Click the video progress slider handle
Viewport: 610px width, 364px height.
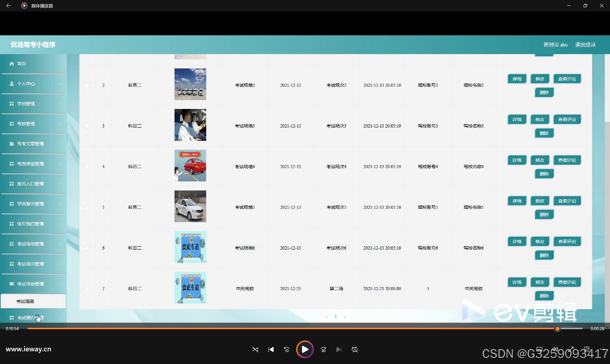click(557, 329)
